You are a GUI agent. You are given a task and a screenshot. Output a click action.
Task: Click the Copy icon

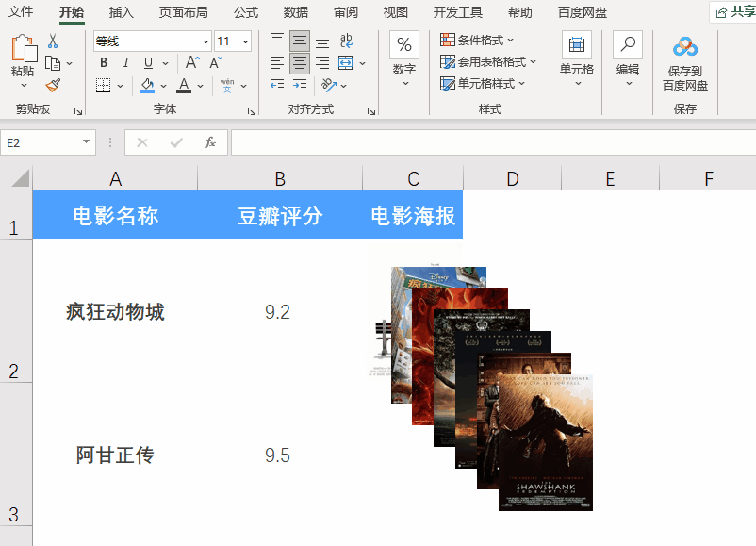[53, 63]
